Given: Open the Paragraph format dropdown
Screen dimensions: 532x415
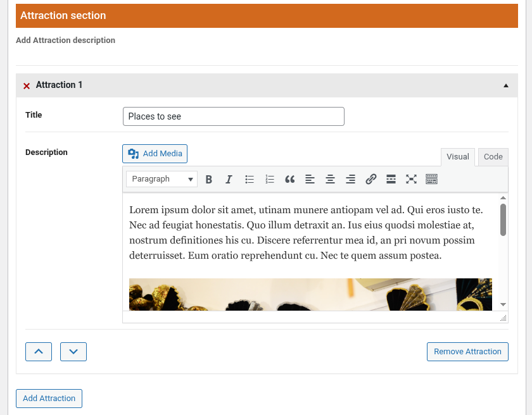Looking at the screenshot, I should tap(161, 180).
